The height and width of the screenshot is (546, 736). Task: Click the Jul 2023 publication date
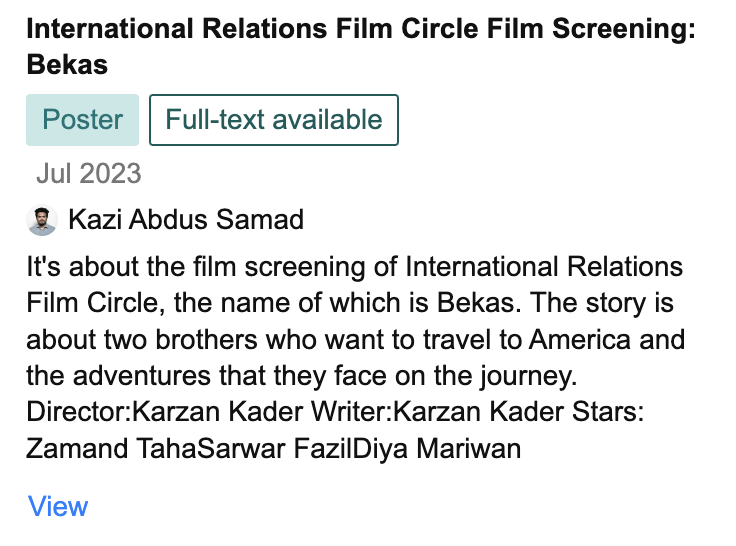tap(89, 174)
